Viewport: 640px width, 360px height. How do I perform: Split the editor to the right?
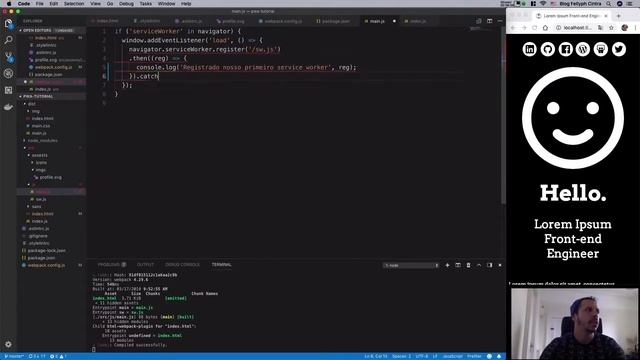click(x=489, y=21)
